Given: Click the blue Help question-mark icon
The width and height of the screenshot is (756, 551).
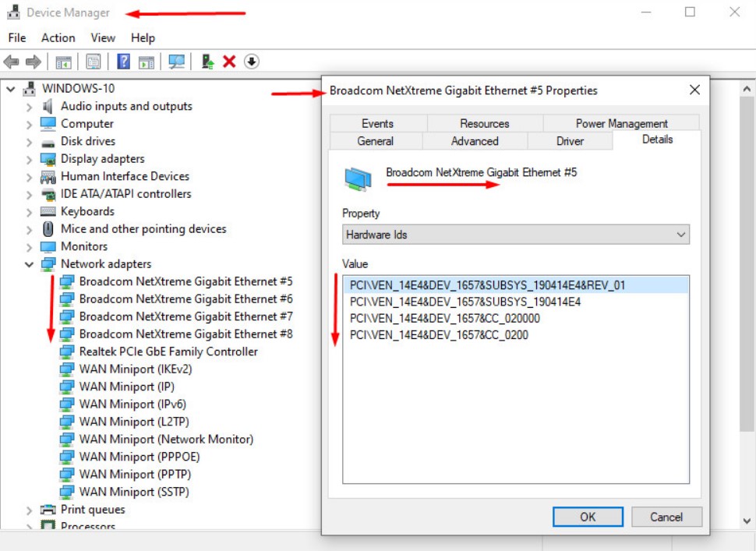Looking at the screenshot, I should point(123,62).
